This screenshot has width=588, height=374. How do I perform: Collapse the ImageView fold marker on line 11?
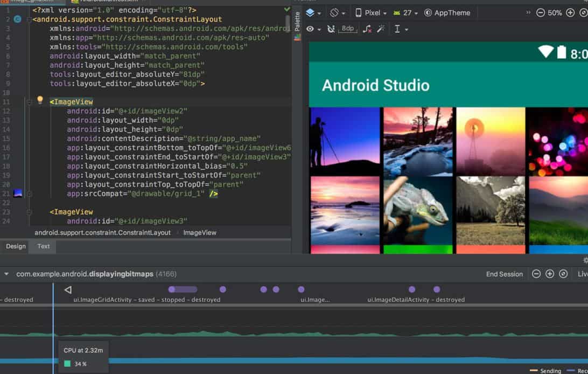point(29,102)
